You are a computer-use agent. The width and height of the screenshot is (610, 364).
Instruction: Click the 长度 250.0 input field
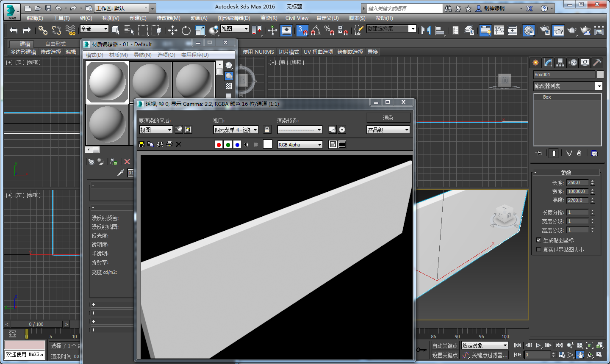pos(578,182)
